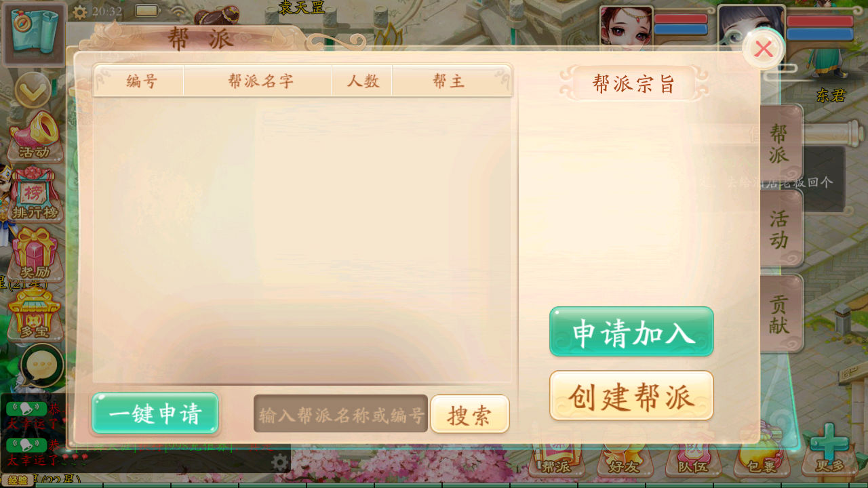Open the 多宝 treasure icon
This screenshot has height=488, width=868.
(35, 313)
